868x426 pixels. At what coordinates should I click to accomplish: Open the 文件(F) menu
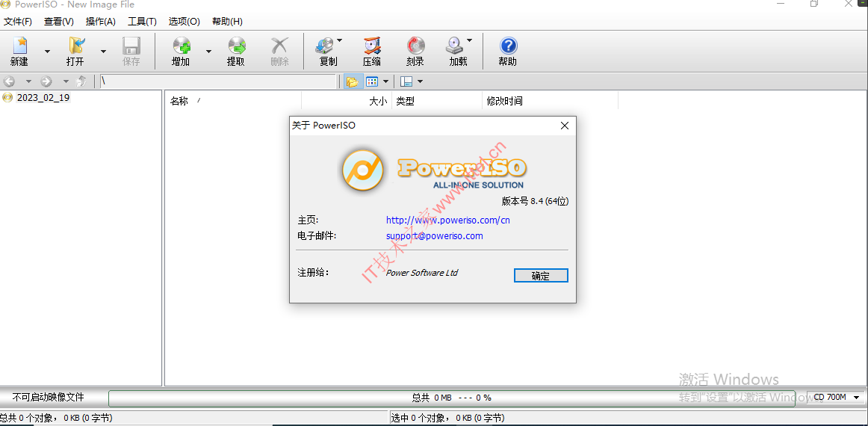click(18, 22)
